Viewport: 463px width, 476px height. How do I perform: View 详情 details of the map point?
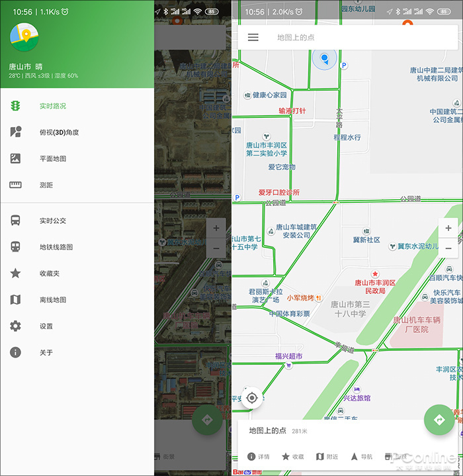point(258,457)
